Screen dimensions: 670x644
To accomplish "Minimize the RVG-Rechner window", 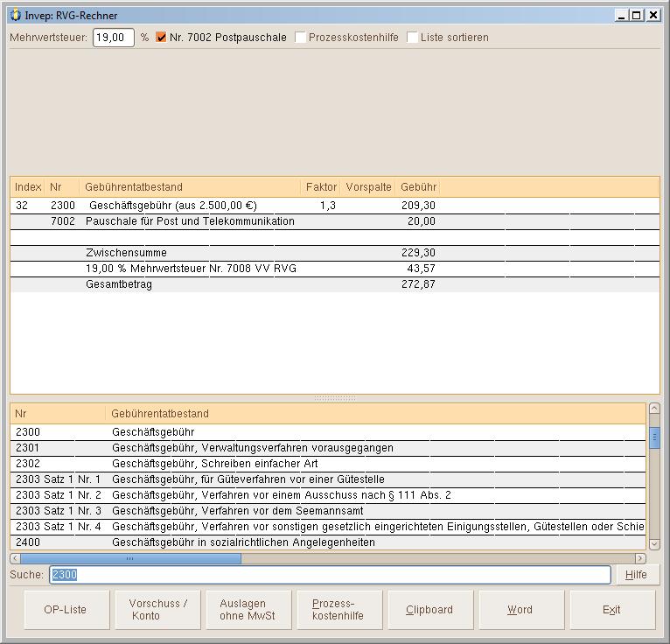I will (x=621, y=16).
